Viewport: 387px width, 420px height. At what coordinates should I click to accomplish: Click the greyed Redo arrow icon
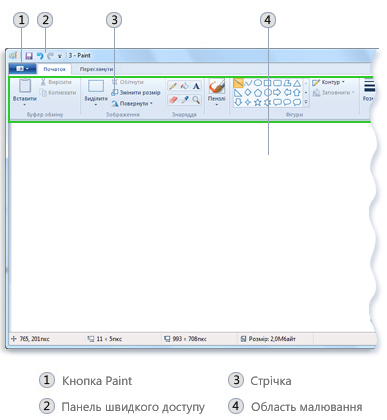pyautogui.click(x=50, y=56)
